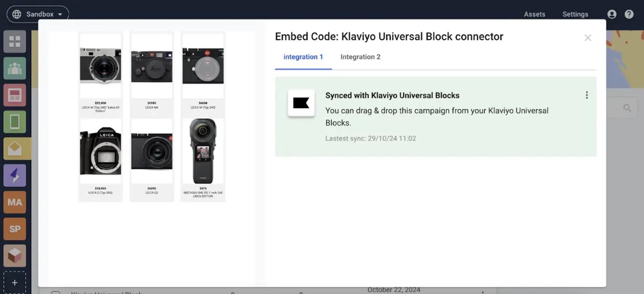The image size is (644, 294).
Task: Click the "Lastest sync: 29/10/24 11:02" text
Action: point(371,139)
